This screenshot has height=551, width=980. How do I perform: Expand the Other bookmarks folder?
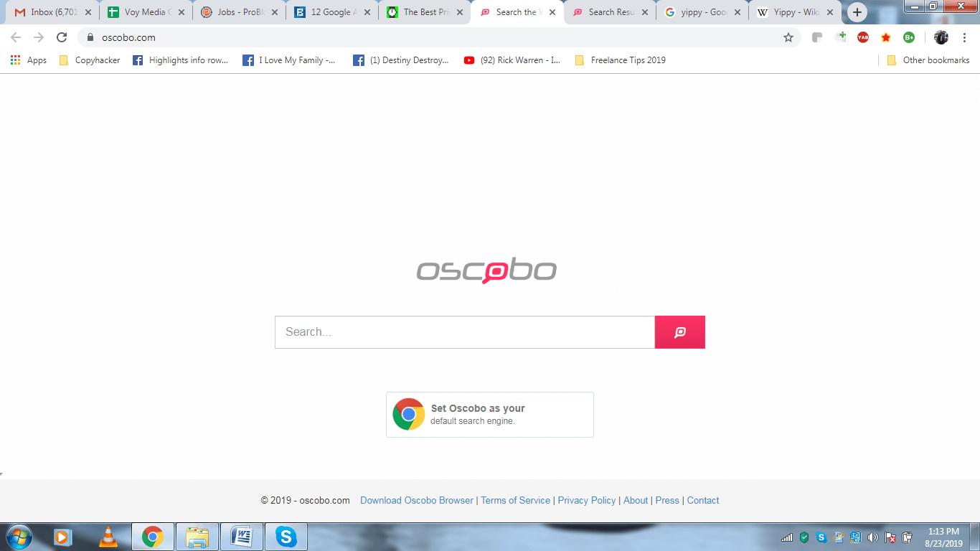point(928,60)
